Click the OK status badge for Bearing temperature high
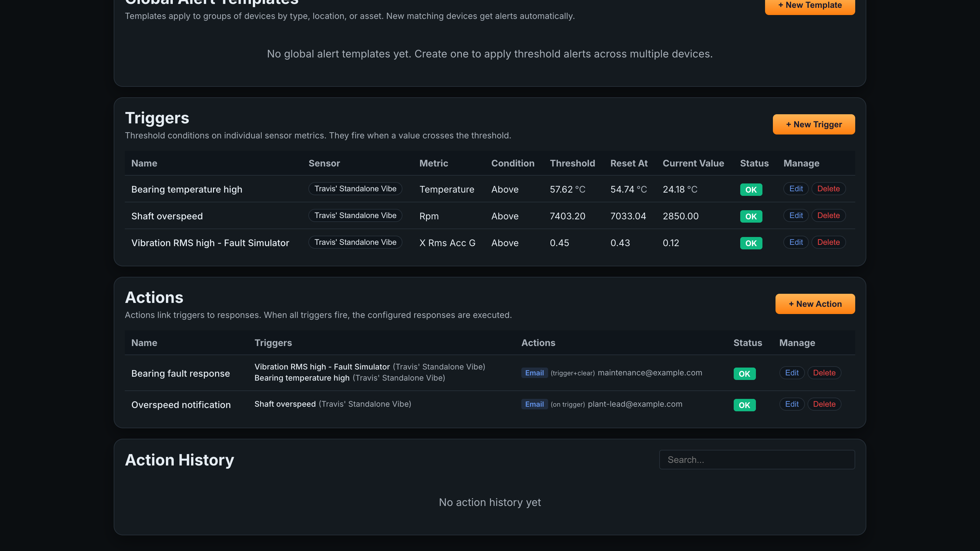 751,189
